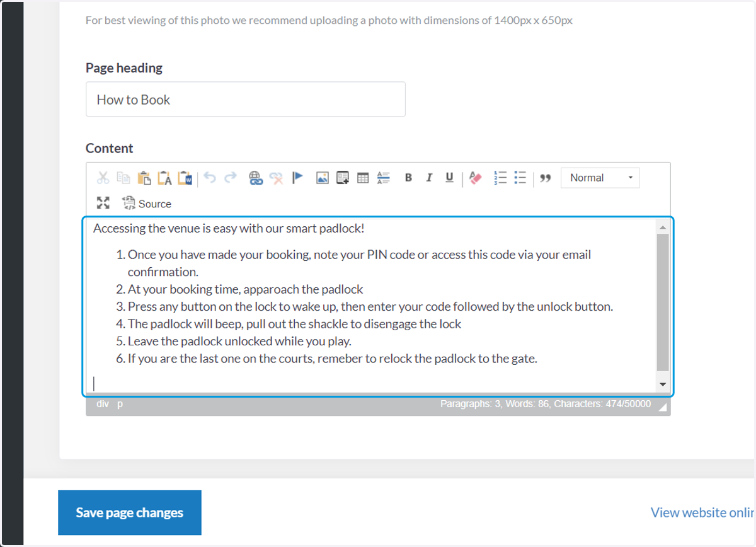Screen dimensions: 756x547
Task: Insert an image via the Image icon
Action: click(x=323, y=178)
